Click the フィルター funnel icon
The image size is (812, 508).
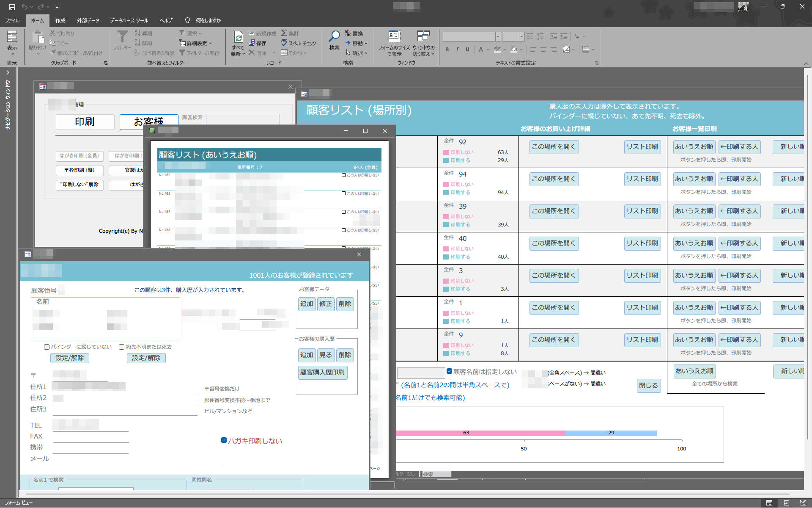click(122, 37)
